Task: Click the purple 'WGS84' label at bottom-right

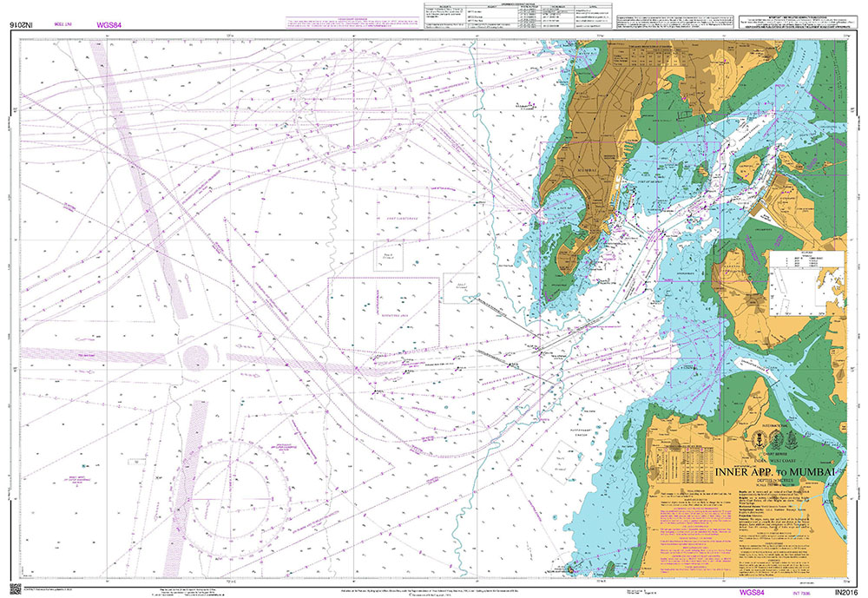Action: (752, 593)
